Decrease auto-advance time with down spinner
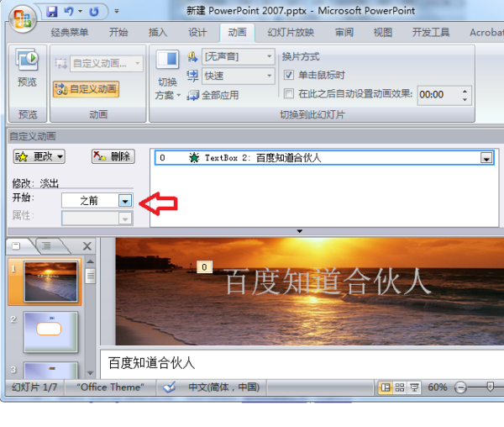The width and height of the screenshot is (504, 427). 465,99
